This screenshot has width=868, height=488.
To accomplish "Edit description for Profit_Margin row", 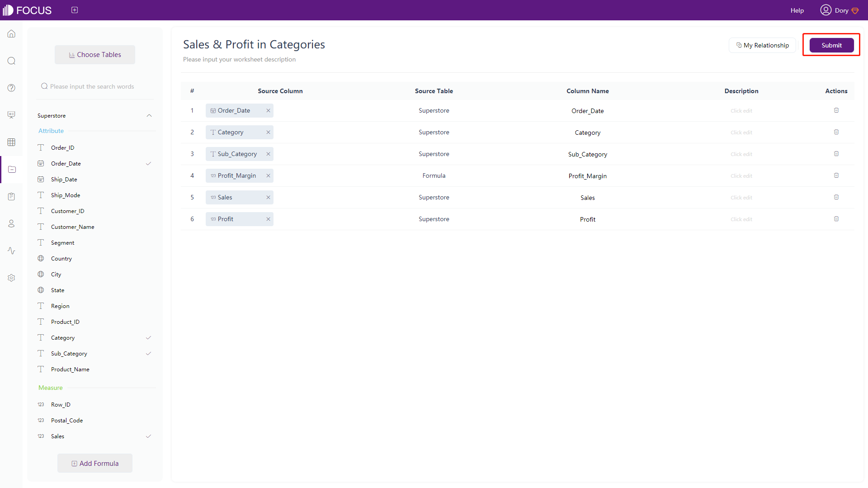I will (741, 176).
